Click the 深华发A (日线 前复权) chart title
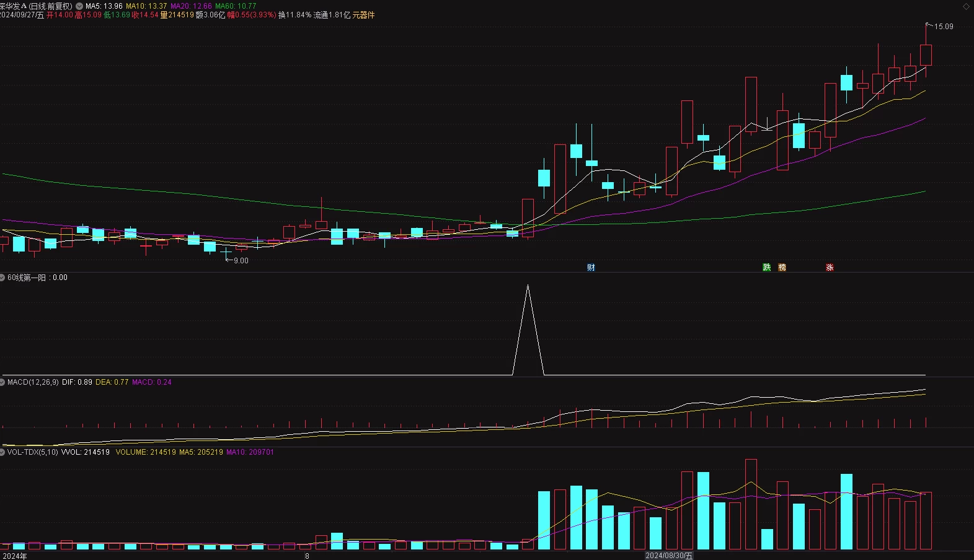This screenshot has height=560, width=974. pyautogui.click(x=36, y=6)
